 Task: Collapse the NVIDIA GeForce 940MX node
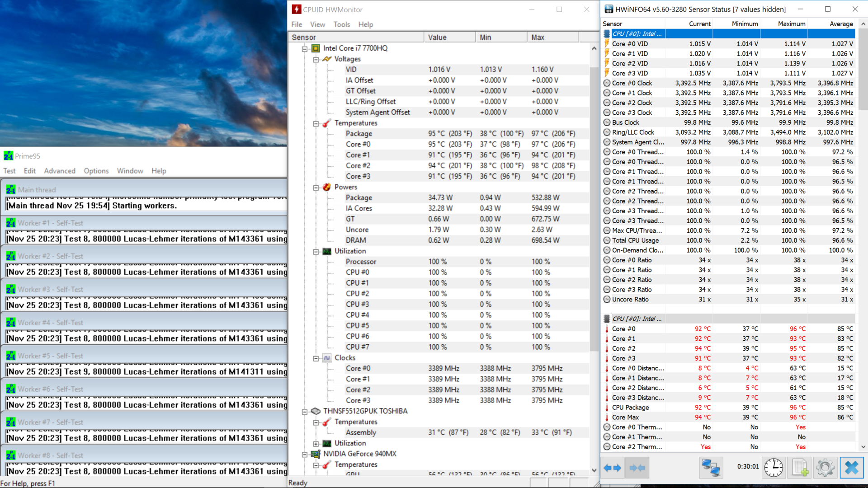click(x=305, y=455)
